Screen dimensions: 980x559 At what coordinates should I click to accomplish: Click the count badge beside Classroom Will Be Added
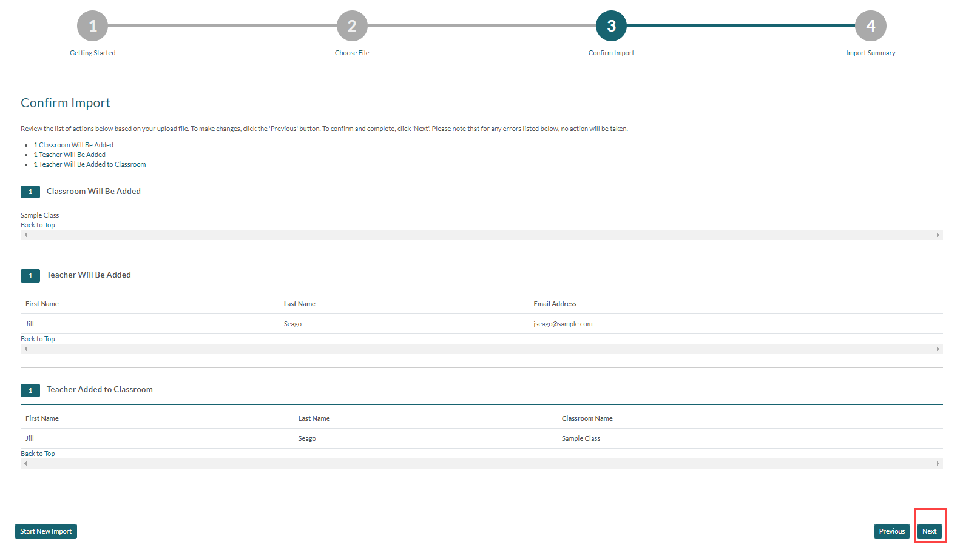[30, 192]
